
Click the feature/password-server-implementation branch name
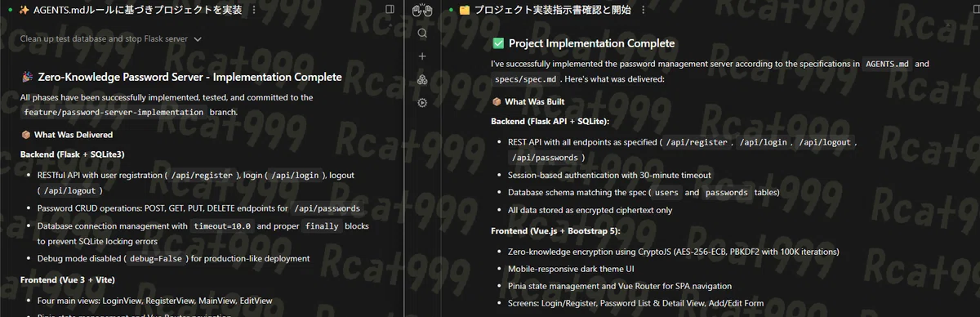pyautogui.click(x=114, y=112)
